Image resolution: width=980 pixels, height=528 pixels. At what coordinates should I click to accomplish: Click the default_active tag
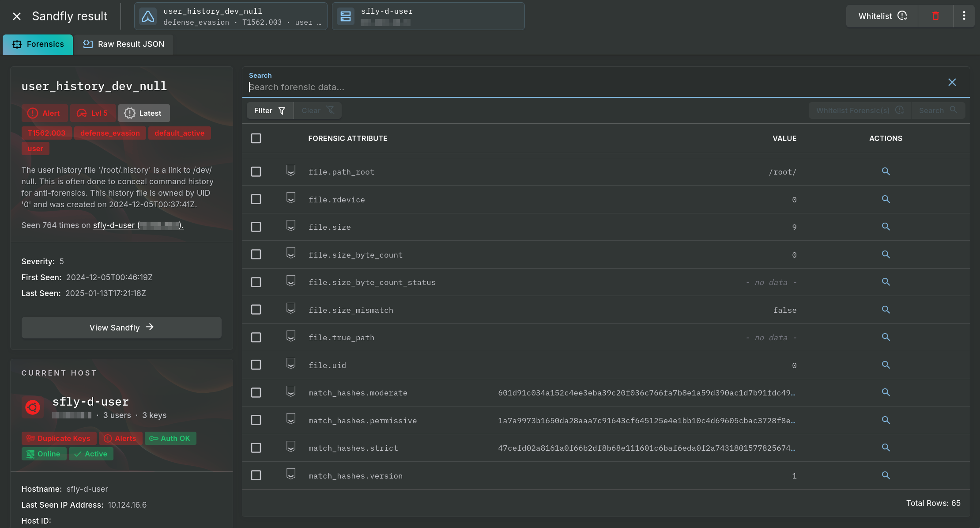[x=179, y=133]
